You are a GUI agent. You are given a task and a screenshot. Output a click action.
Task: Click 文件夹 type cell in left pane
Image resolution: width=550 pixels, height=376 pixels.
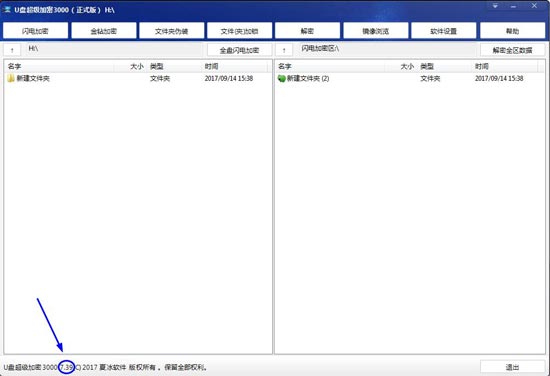pyautogui.click(x=160, y=78)
